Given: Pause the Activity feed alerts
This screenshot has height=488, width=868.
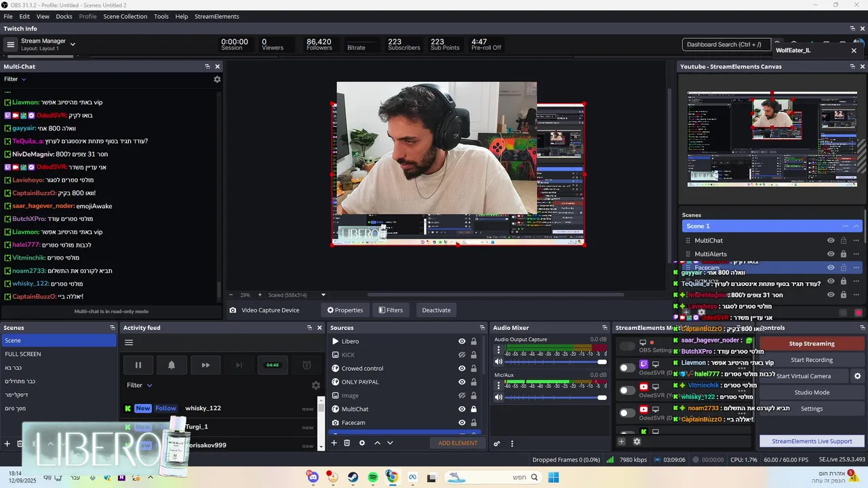Looking at the screenshot, I should point(138,365).
